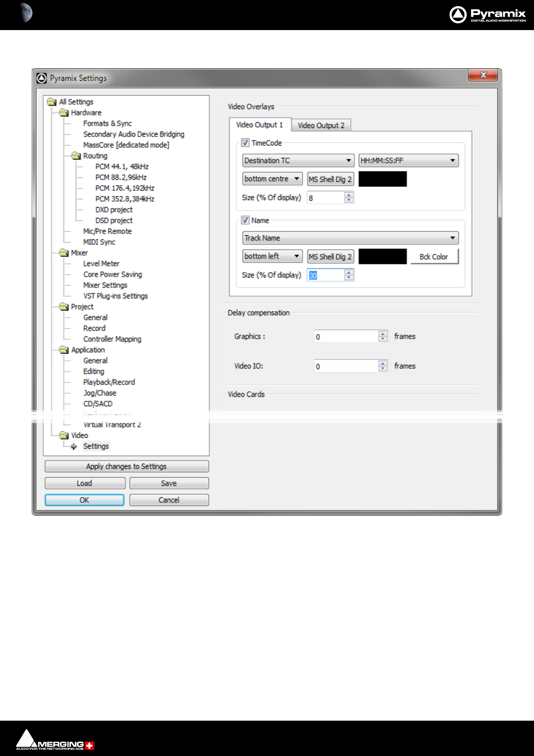Toggle the Name overlay checkbox
This screenshot has height=756, width=534.
point(245,220)
